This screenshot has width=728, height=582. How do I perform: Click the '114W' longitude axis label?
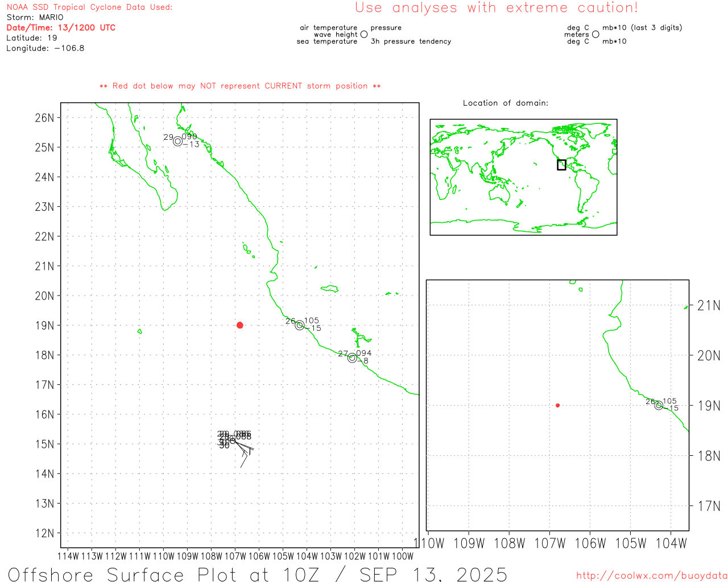[x=68, y=556]
